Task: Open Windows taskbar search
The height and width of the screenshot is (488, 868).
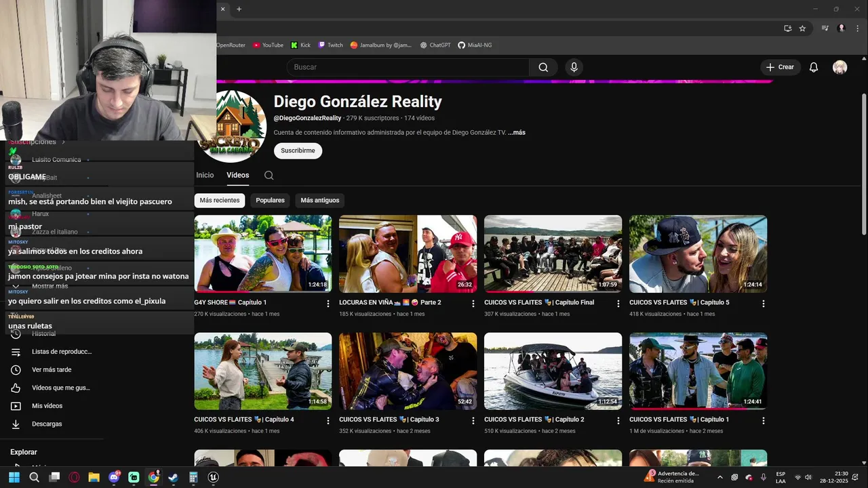Action: (34, 477)
